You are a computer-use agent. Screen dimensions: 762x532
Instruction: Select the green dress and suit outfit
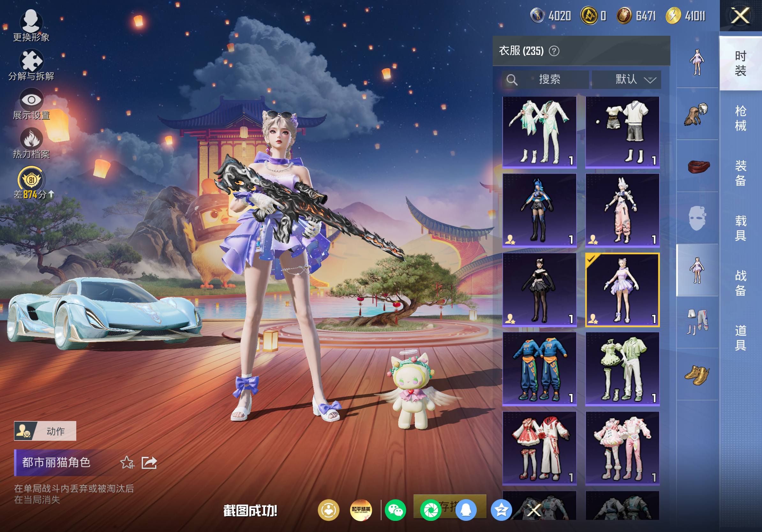(x=623, y=369)
